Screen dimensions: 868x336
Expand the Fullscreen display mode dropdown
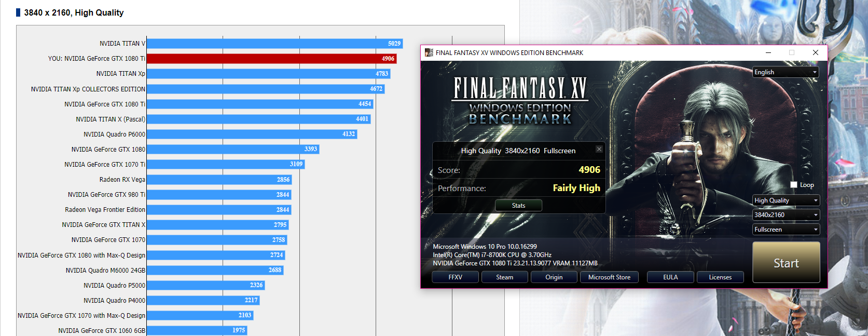tap(786, 230)
